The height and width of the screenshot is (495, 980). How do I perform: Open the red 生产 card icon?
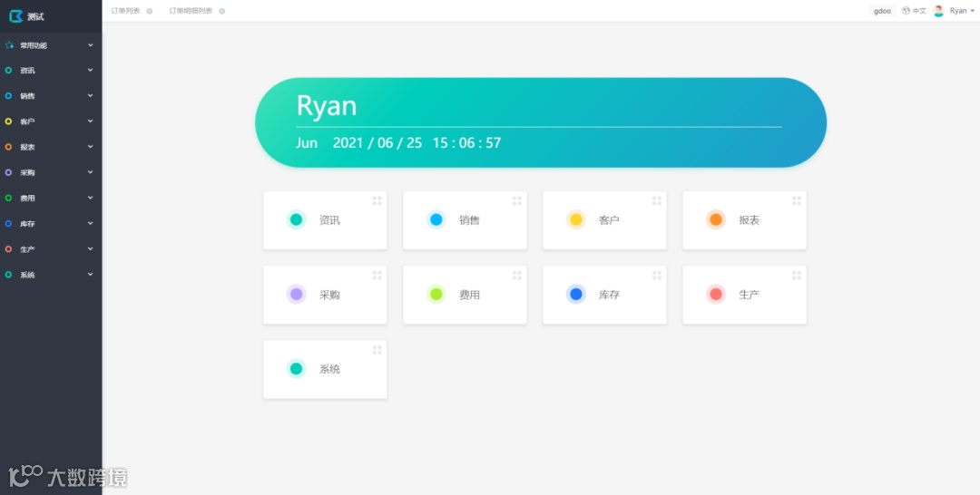point(715,294)
